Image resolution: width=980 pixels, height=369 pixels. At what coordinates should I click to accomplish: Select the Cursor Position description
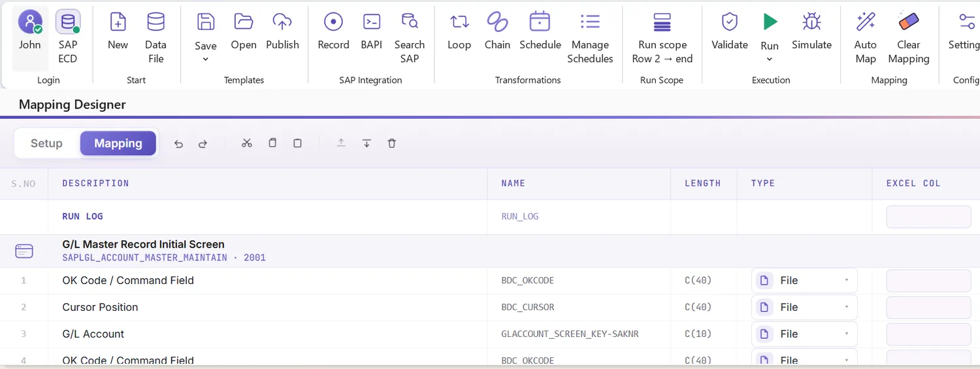100,307
